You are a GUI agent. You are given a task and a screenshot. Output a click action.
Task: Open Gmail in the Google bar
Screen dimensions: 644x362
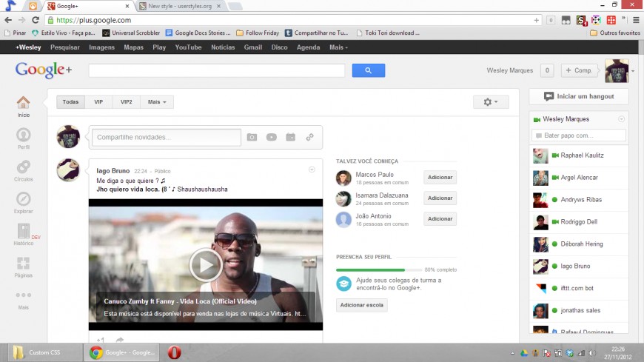(x=253, y=47)
